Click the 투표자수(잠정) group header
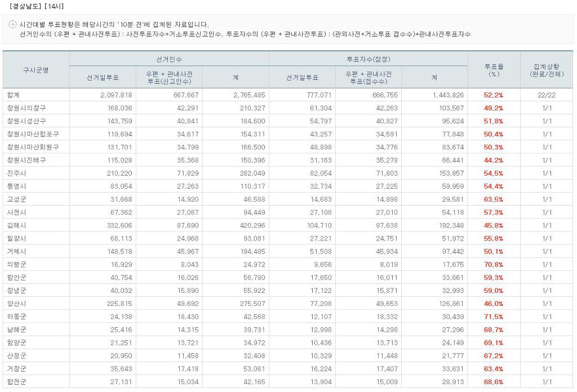The width and height of the screenshot is (577, 392). coord(369,59)
